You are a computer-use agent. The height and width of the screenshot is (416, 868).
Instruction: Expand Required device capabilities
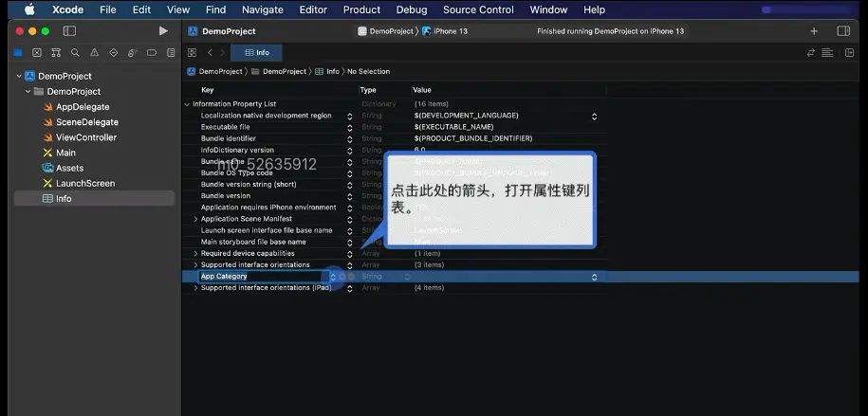point(195,253)
